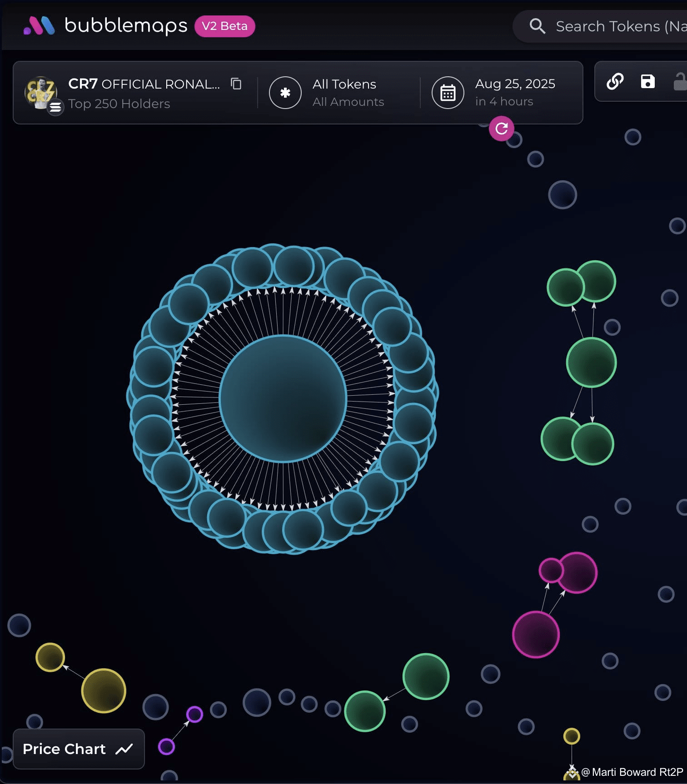Copy the share link icon
The image size is (687, 784).
tap(615, 82)
